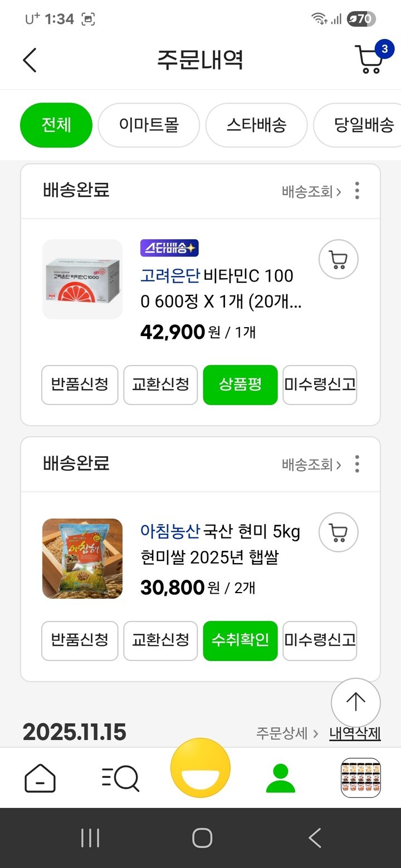Add vitamin C product to cart

pos(338,260)
